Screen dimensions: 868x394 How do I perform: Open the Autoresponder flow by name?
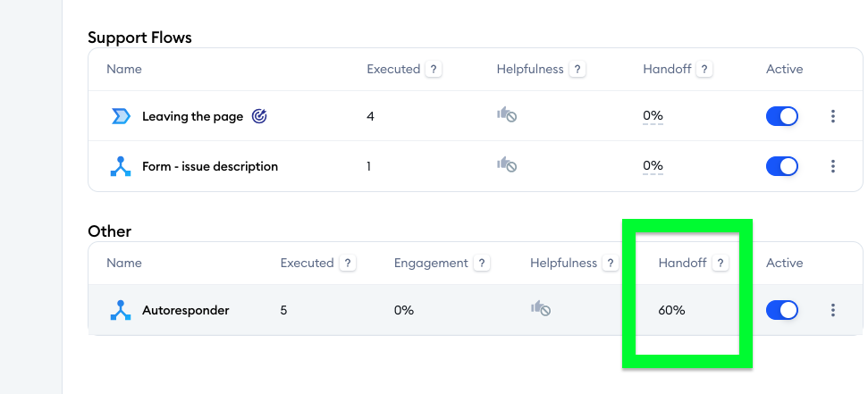pos(185,310)
